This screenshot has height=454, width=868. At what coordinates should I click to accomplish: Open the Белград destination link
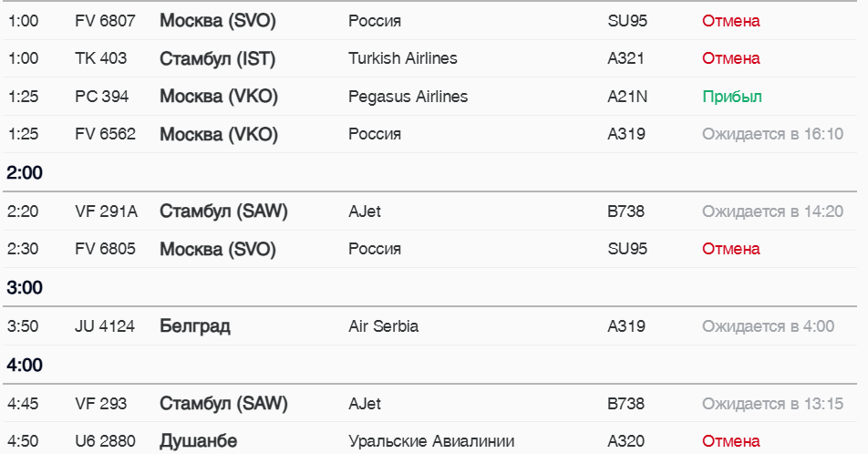pos(194,326)
